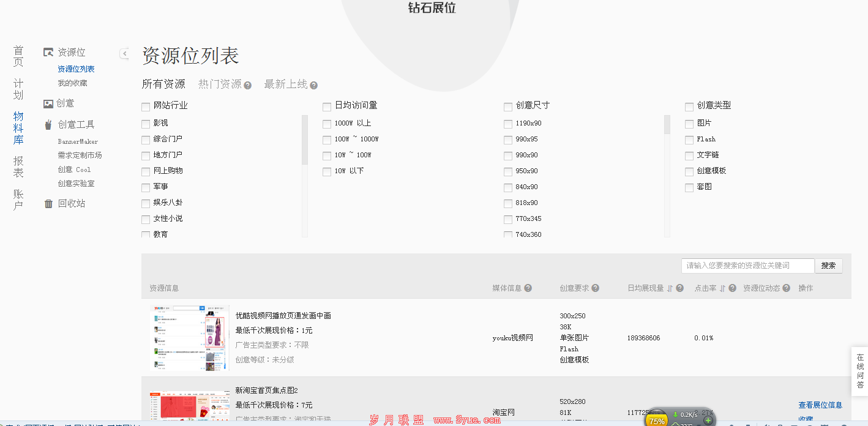Click help icon next to 创意要求

point(595,288)
